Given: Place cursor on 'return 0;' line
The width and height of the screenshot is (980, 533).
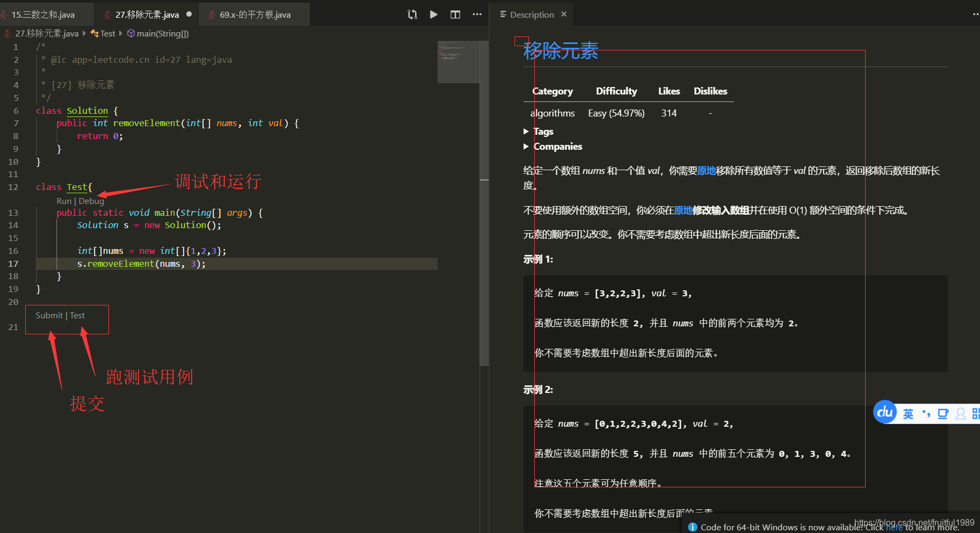Looking at the screenshot, I should pyautogui.click(x=100, y=136).
